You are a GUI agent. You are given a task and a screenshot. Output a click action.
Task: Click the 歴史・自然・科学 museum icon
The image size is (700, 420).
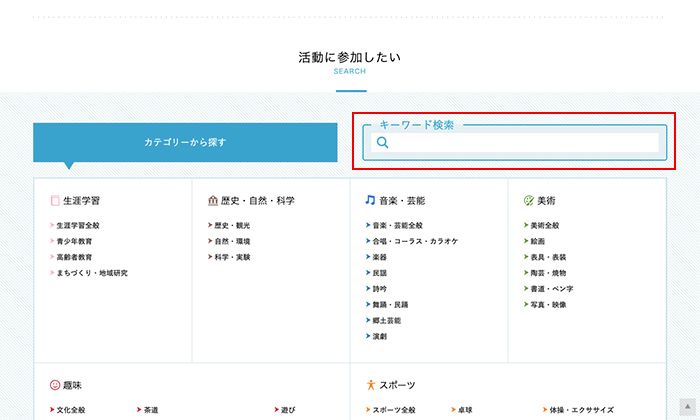[x=212, y=201]
